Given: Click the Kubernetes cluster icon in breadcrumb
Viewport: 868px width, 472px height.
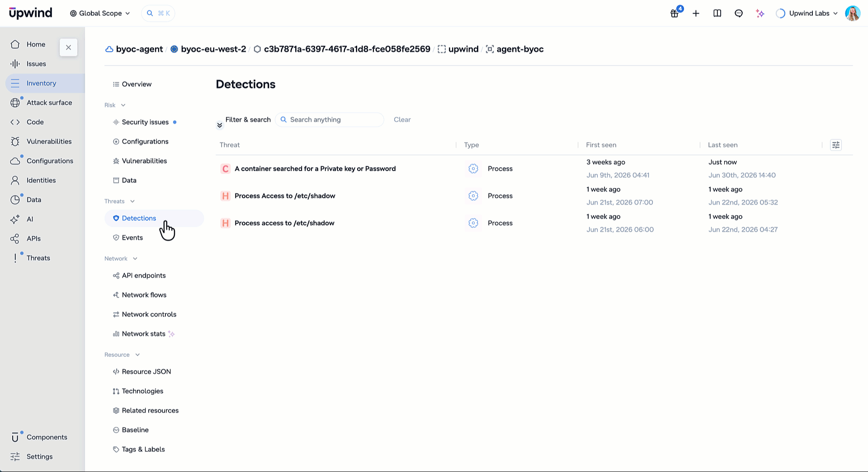Looking at the screenshot, I should [174, 49].
